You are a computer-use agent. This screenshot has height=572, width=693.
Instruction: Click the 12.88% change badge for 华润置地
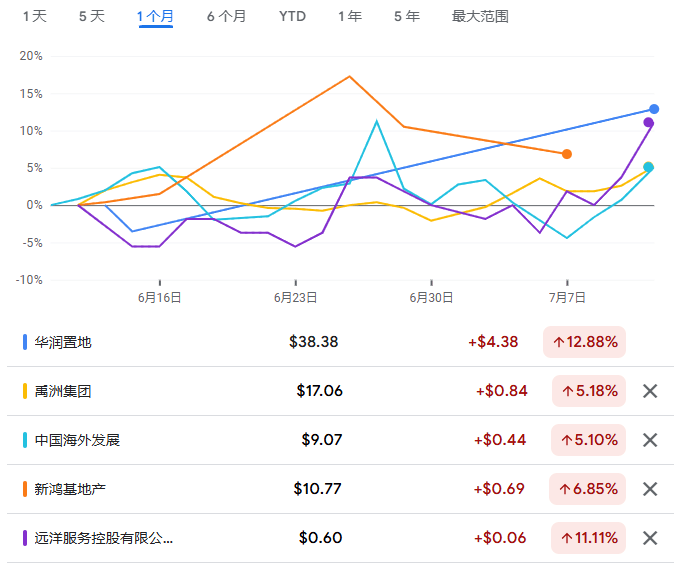pyautogui.click(x=584, y=342)
